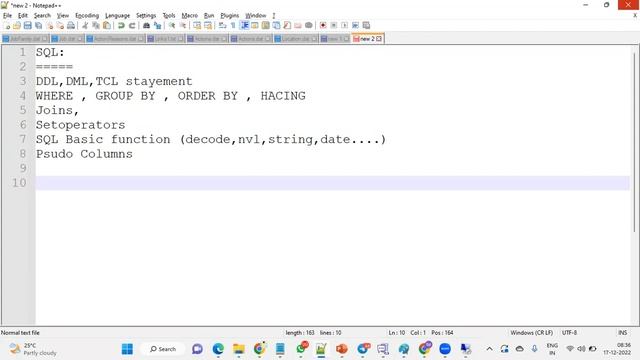
Task: Click 'Windows (CR LF)' in status bar
Action: click(531, 333)
